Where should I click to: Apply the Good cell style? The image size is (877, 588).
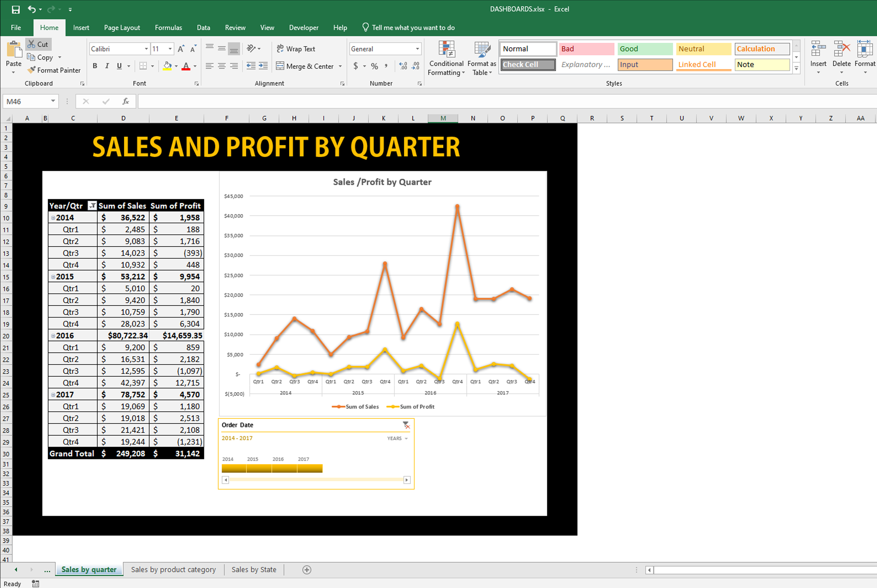[644, 49]
